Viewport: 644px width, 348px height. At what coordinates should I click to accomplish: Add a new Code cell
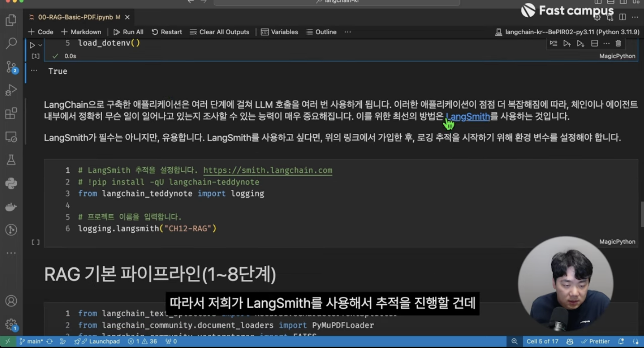click(41, 32)
